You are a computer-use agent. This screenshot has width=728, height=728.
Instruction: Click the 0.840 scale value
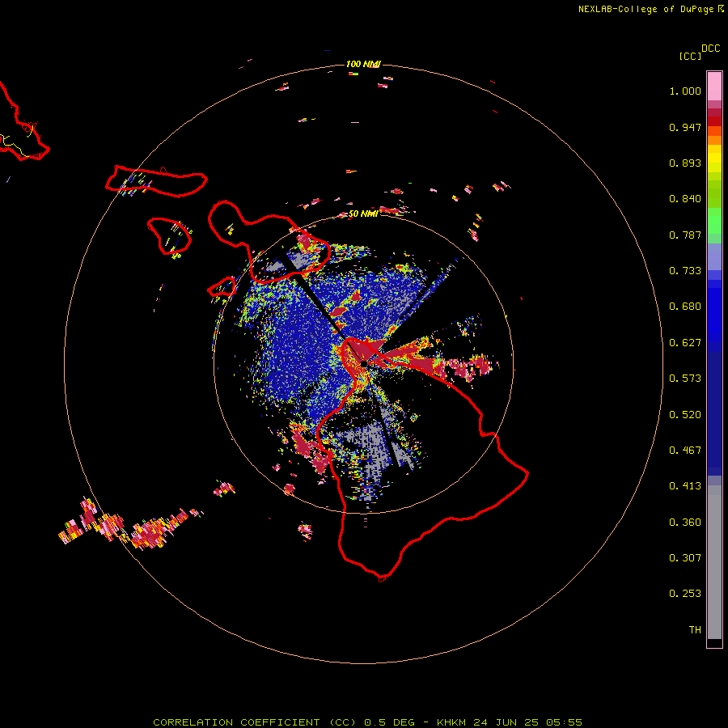(x=685, y=199)
